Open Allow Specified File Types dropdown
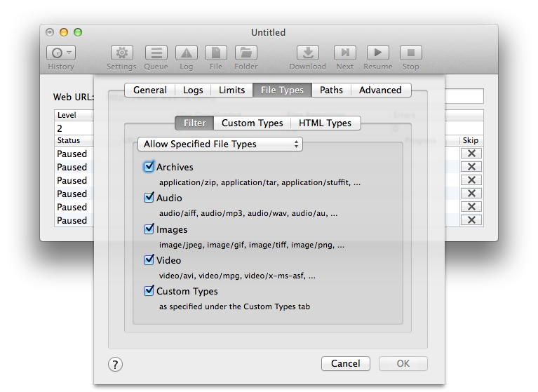Image resolution: width=538 pixels, height=392 pixels. point(220,144)
